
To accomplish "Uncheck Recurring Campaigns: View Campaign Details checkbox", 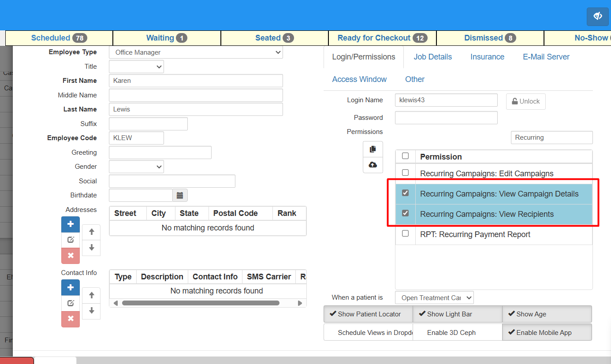I will click(x=406, y=193).
